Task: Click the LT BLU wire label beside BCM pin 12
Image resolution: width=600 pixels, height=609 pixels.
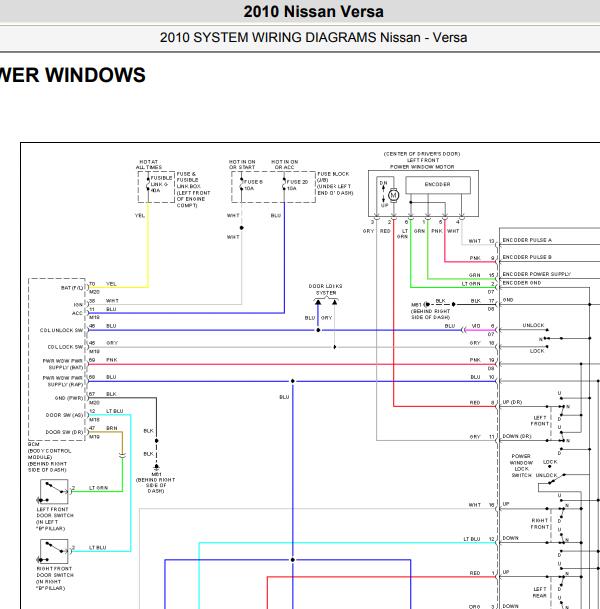Action: pos(114,411)
